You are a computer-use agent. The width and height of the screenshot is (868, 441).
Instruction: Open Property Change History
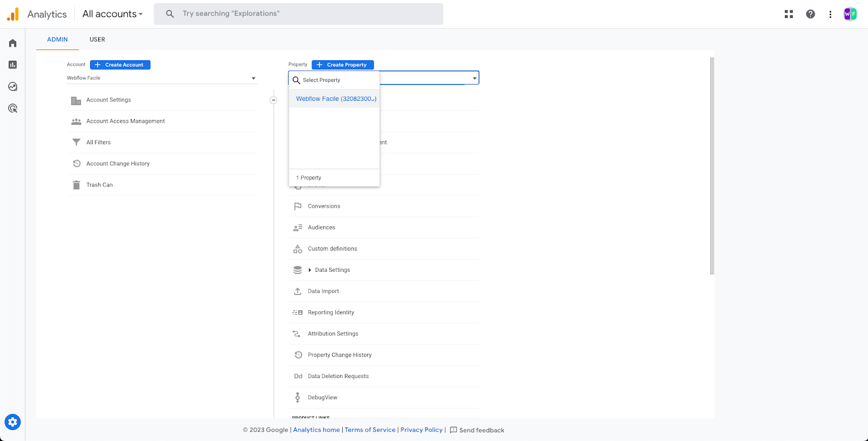340,355
